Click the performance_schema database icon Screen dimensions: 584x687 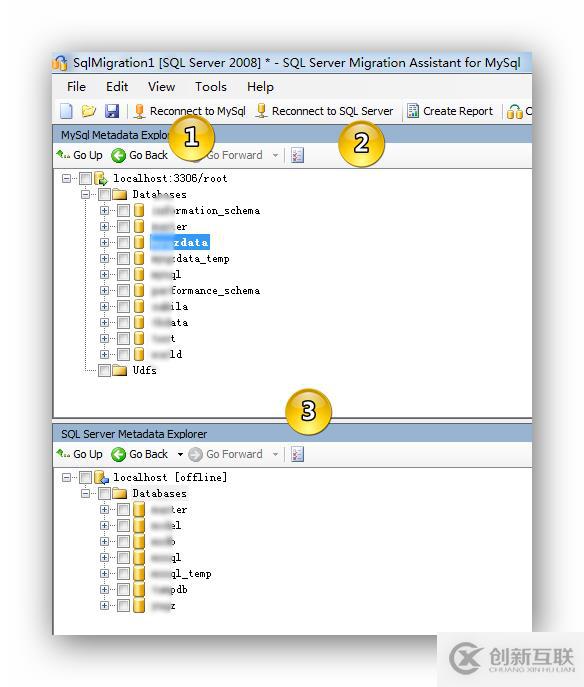pyautogui.click(x=139, y=290)
